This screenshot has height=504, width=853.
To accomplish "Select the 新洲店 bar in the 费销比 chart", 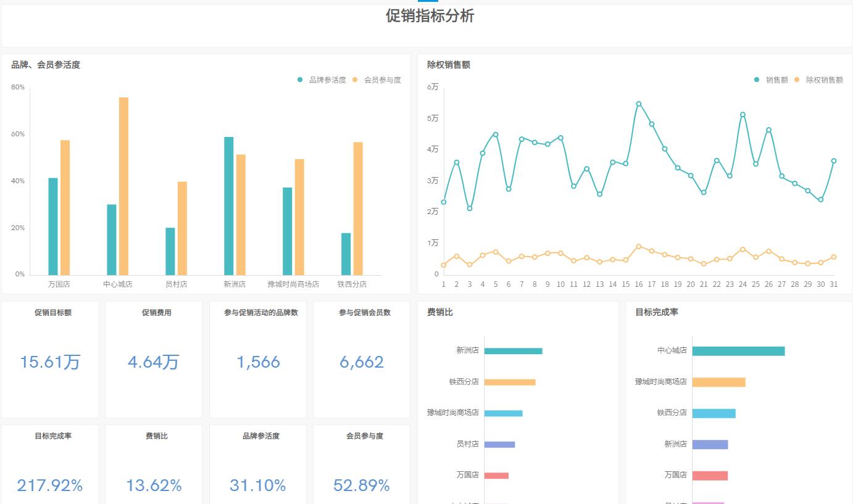I will [512, 350].
